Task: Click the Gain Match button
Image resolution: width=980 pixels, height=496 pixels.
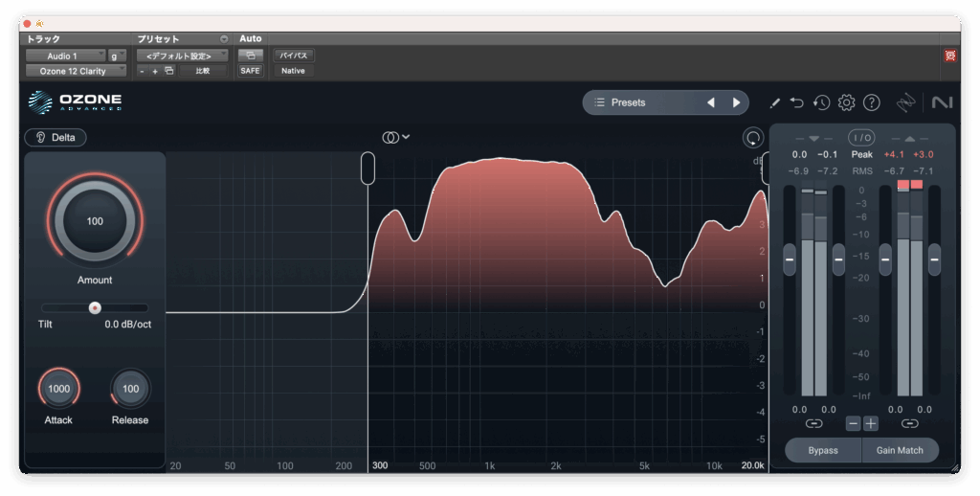Action: click(901, 450)
